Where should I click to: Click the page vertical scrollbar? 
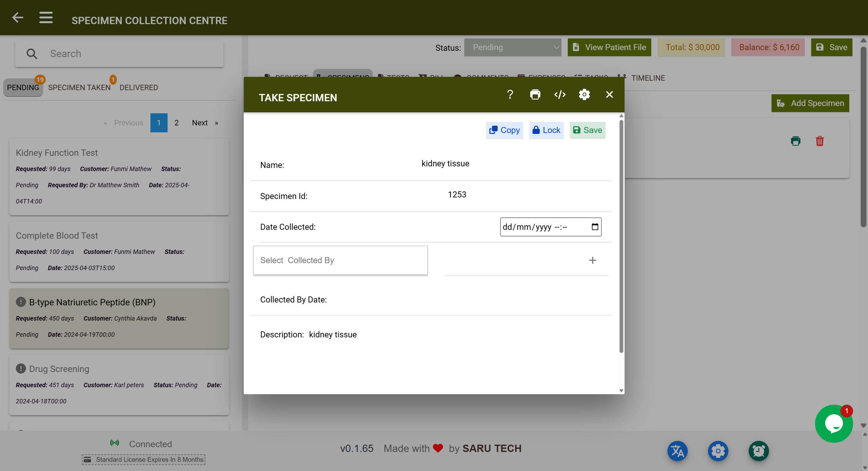[863, 136]
